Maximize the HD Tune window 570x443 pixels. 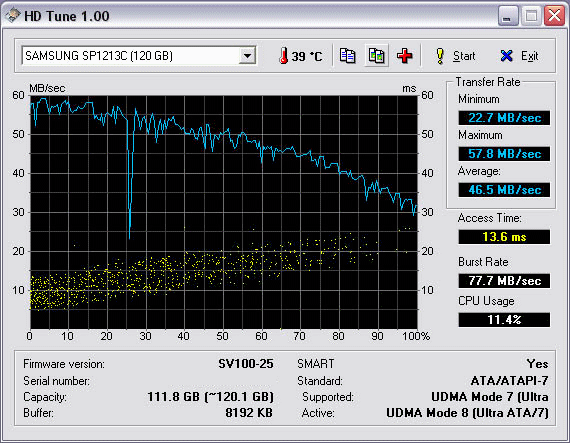(x=531, y=16)
